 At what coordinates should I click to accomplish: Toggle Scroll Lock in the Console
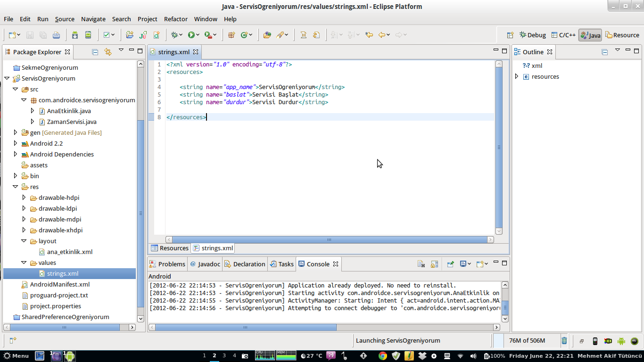(434, 264)
